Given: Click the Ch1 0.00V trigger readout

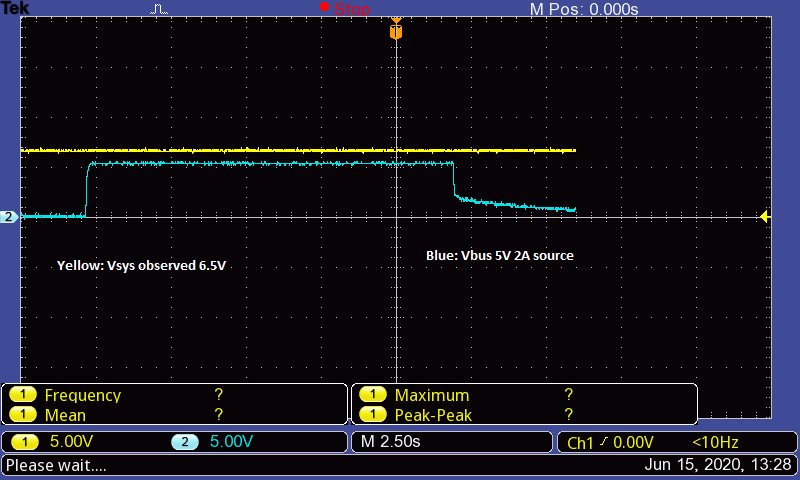Looking at the screenshot, I should (x=610, y=442).
